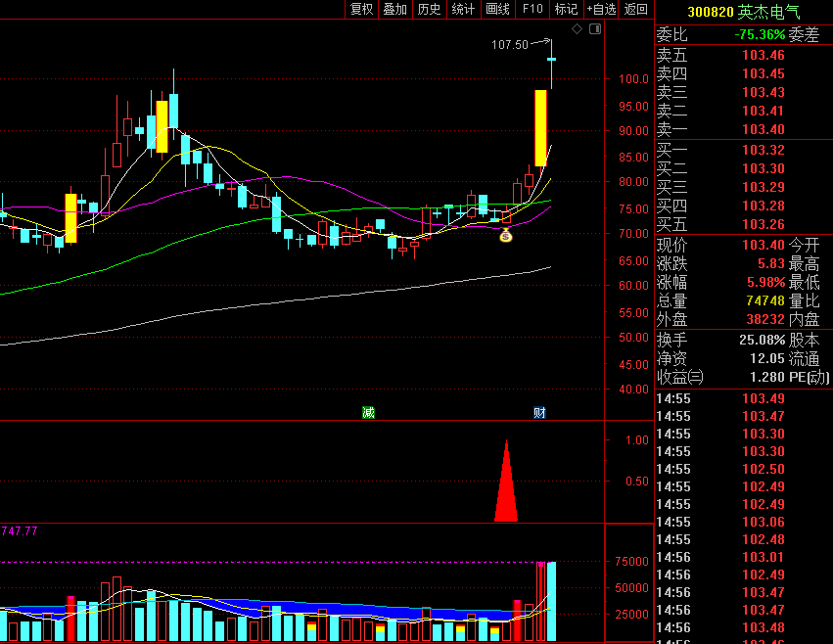Open the 叠加 overlay option
The width and height of the screenshot is (833, 644).
coord(395,9)
